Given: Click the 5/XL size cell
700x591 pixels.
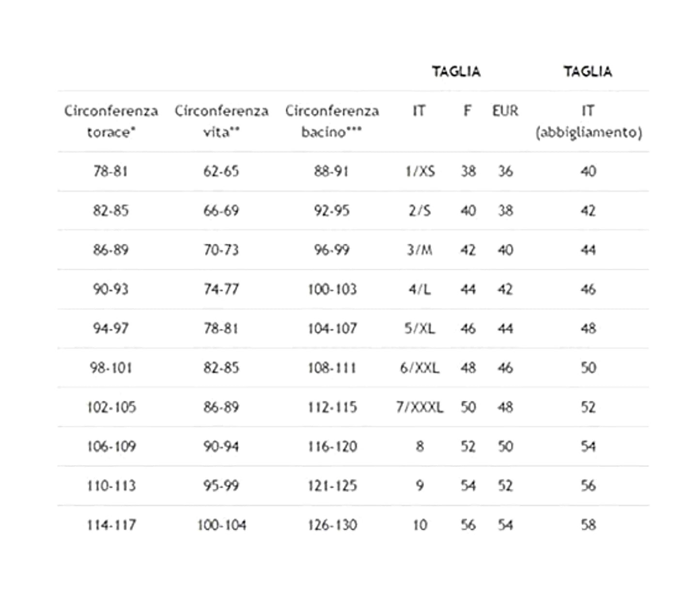Looking at the screenshot, I should (x=420, y=328).
